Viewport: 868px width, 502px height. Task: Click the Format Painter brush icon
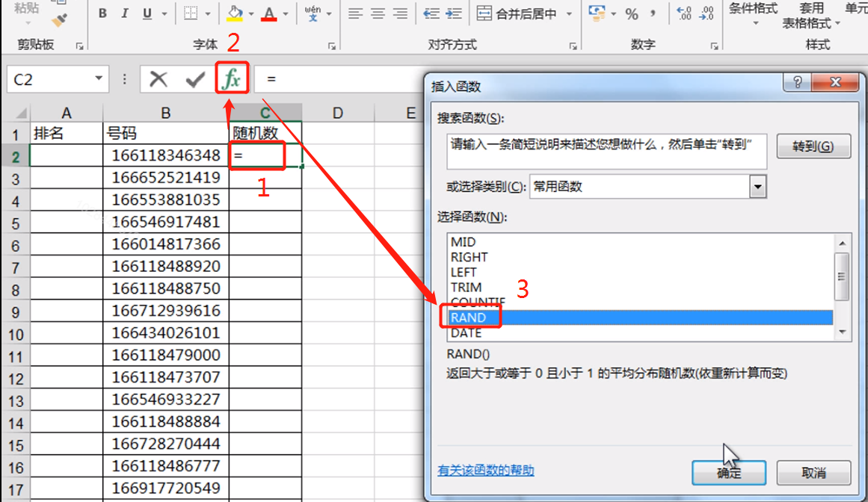click(59, 20)
